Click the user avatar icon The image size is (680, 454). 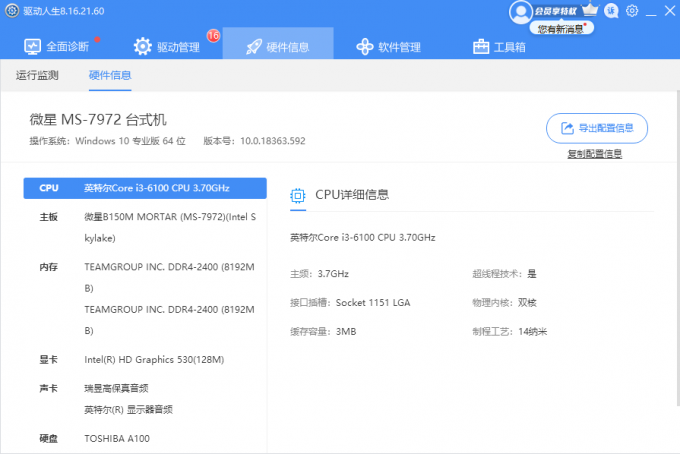pos(520,12)
